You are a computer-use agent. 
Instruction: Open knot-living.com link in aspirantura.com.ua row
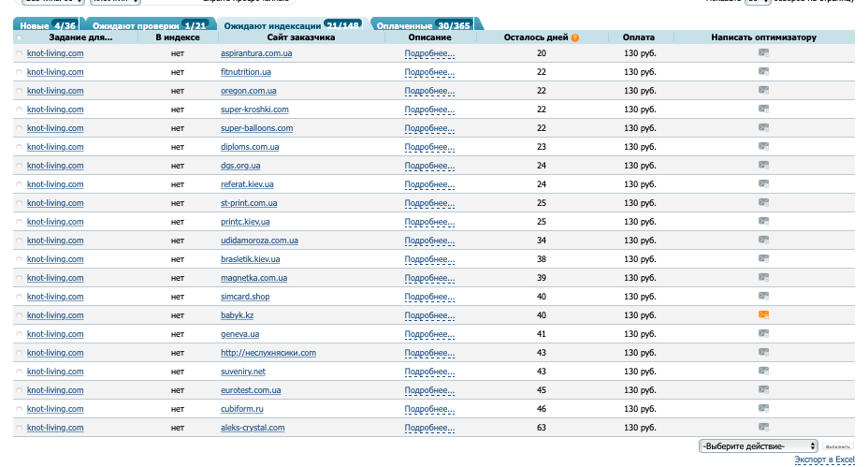click(55, 53)
